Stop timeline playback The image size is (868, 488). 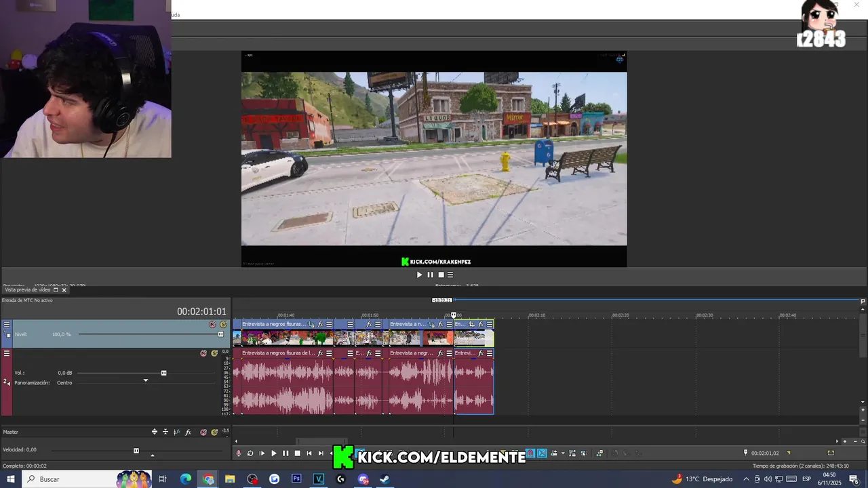(x=298, y=453)
